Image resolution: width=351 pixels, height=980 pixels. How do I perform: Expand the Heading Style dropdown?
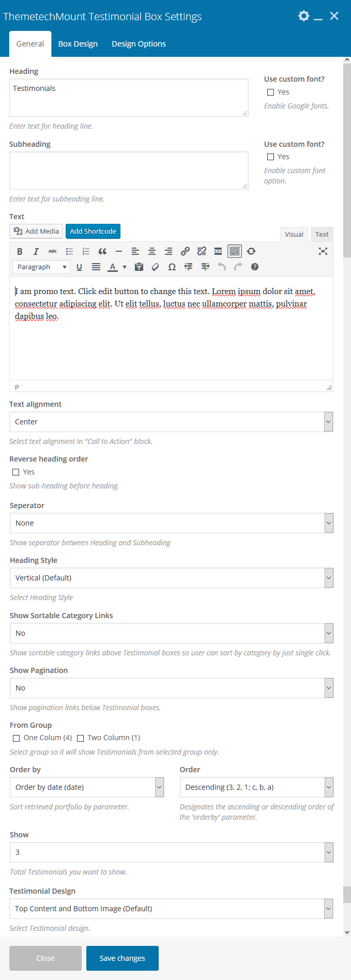pos(171,578)
